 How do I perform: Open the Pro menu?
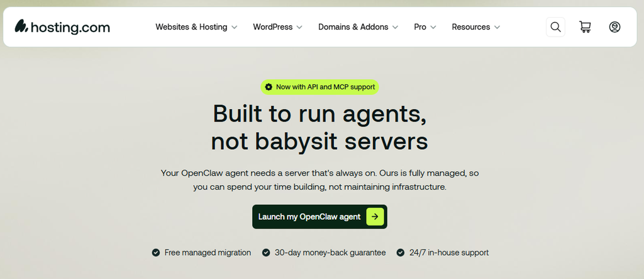(425, 26)
